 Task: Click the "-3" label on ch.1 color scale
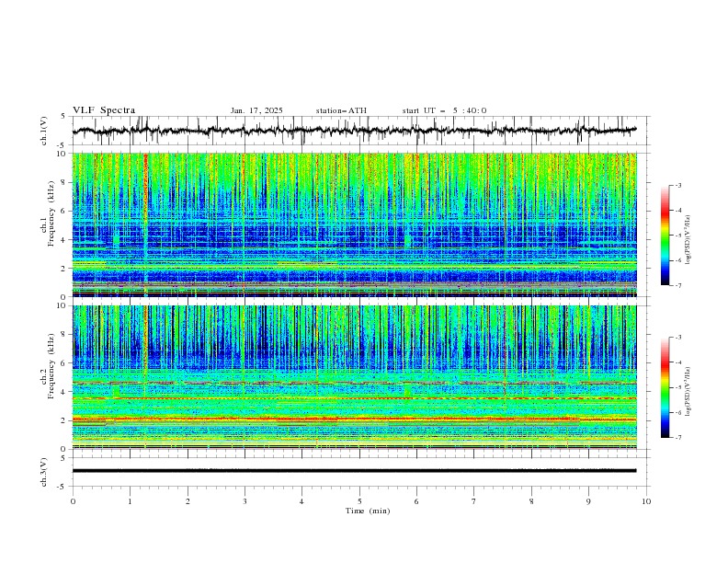coord(678,185)
